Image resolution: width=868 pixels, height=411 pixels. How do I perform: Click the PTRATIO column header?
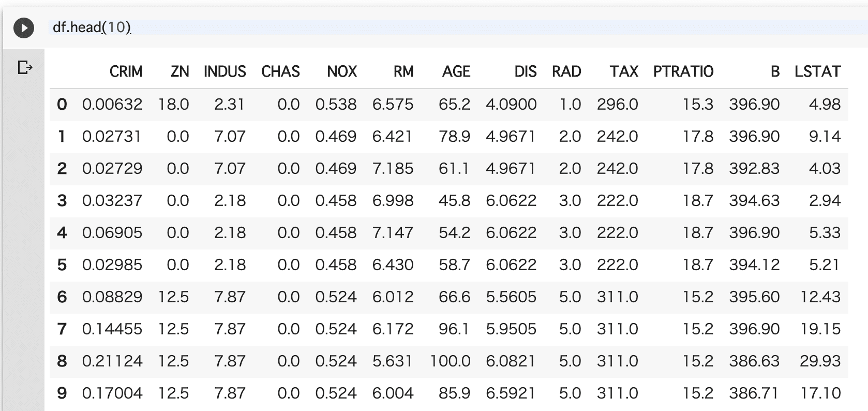pos(683,71)
